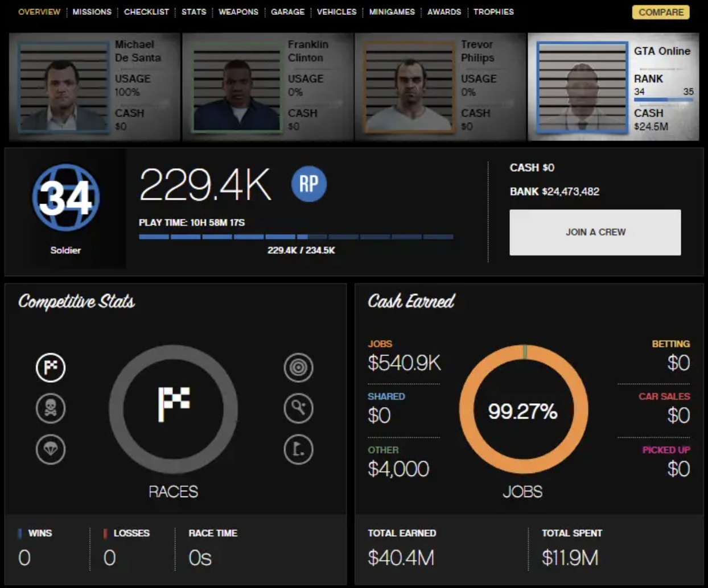Click the Total Earned $40.4M value
The width and height of the screenshot is (708, 588).
click(x=401, y=558)
